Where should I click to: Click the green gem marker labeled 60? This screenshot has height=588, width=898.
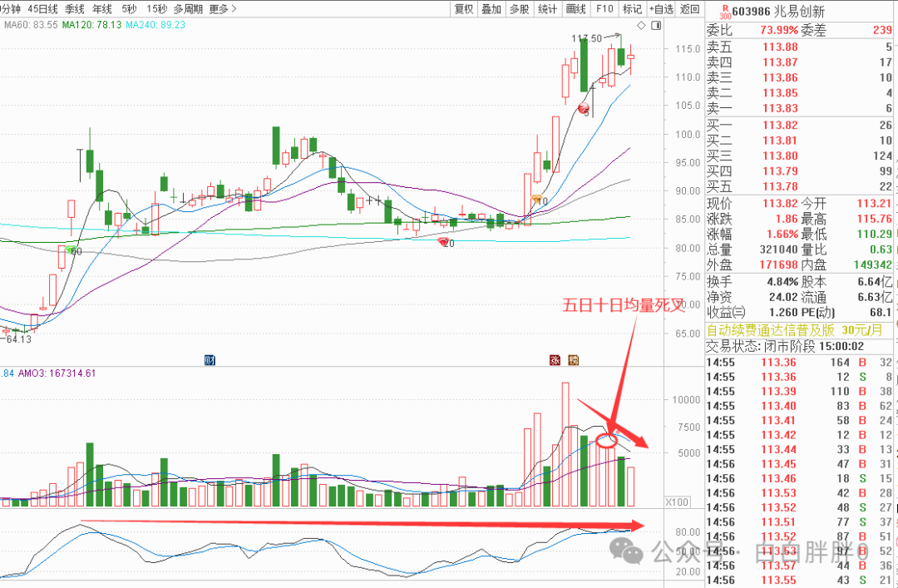click(x=71, y=250)
